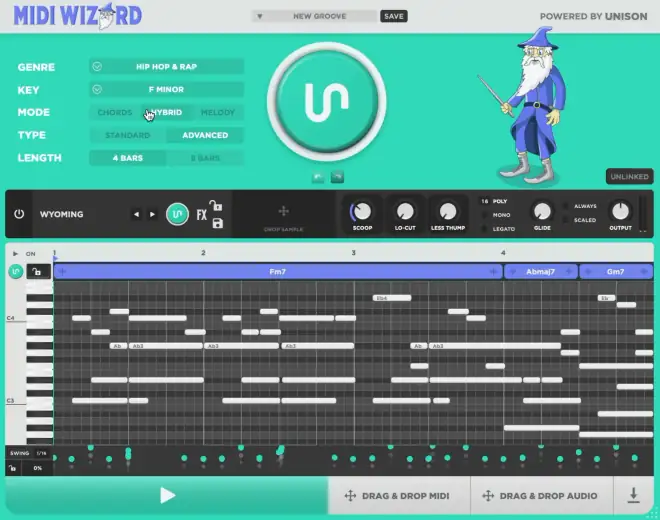Image resolution: width=660 pixels, height=520 pixels.
Task: Click the small play arrow beside ON
Action: (x=15, y=253)
